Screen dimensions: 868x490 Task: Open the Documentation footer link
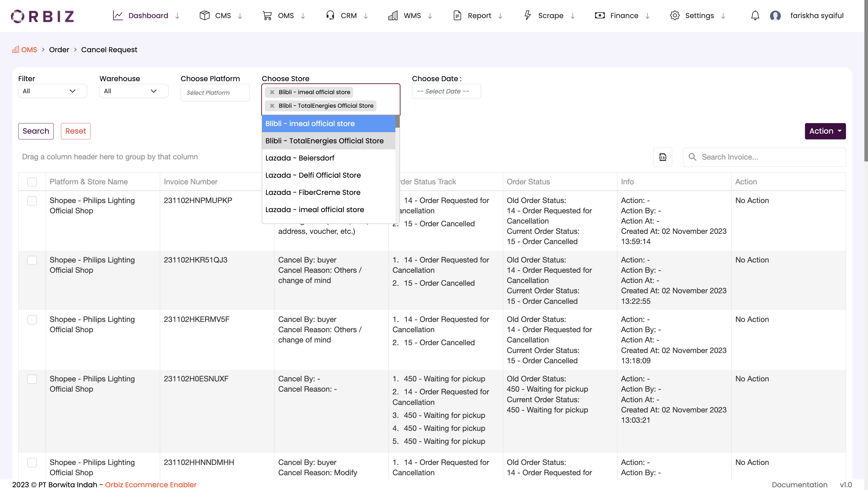click(800, 485)
